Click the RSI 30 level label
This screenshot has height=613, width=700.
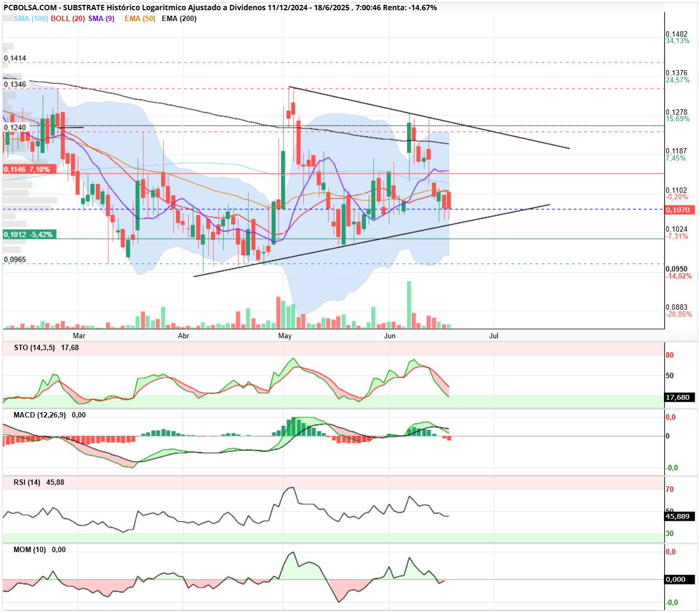(x=670, y=533)
